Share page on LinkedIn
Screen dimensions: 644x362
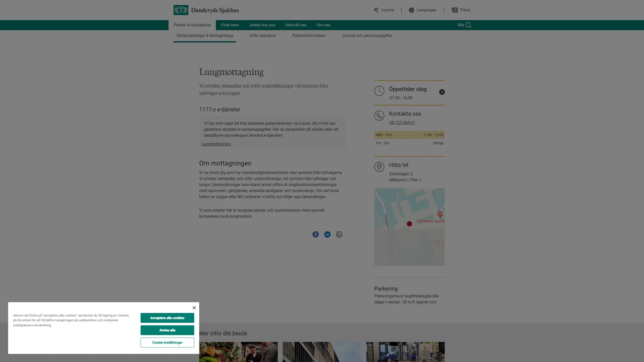(327, 234)
